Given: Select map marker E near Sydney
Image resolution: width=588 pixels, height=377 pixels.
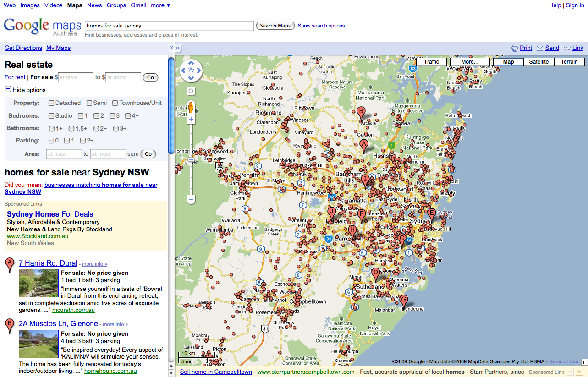Looking at the screenshot, I should coord(431,214).
